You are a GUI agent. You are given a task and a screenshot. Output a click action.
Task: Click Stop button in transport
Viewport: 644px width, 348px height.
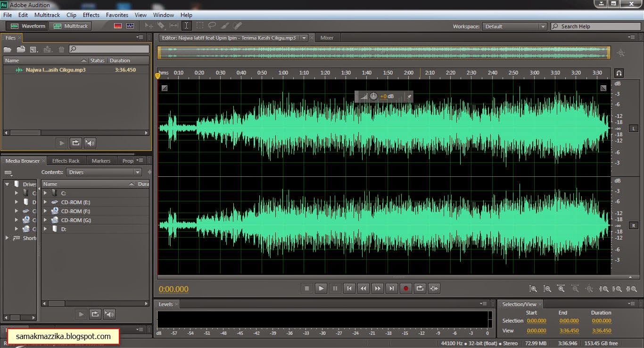pos(307,288)
